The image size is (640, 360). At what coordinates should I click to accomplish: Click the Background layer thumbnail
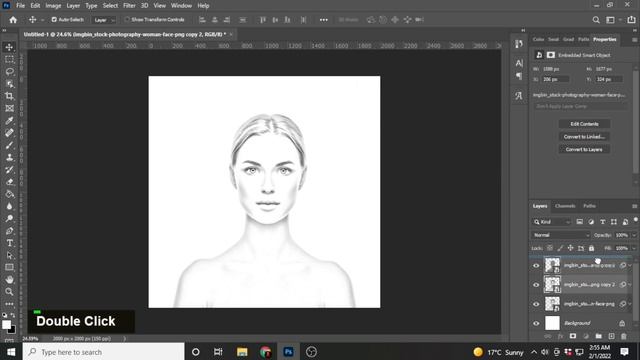point(552,323)
